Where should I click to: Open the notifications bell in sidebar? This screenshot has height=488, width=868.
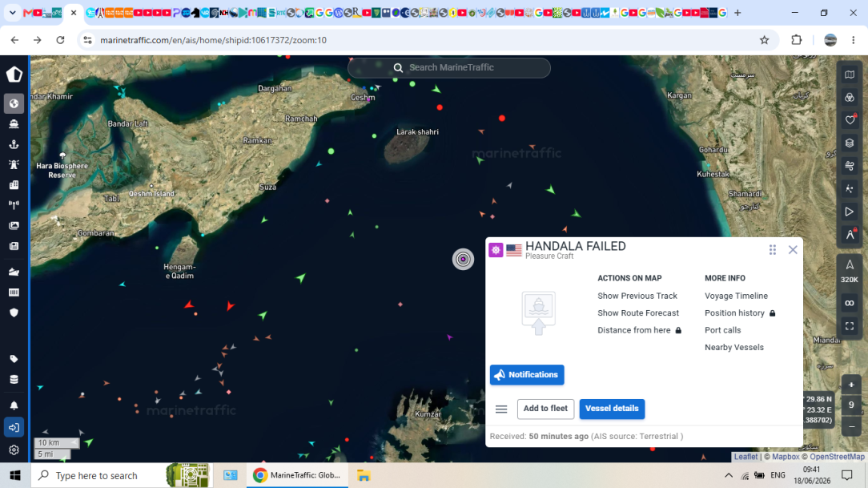pos(14,405)
